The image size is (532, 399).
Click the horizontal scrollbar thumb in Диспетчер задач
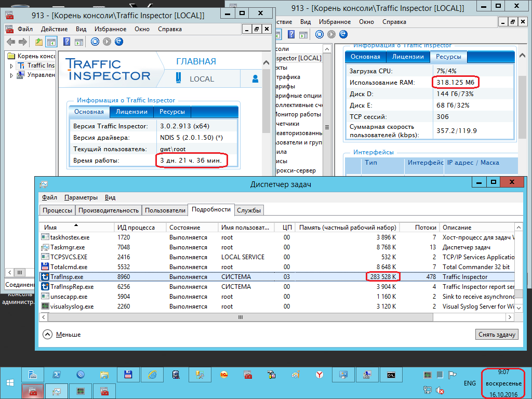[241, 317]
